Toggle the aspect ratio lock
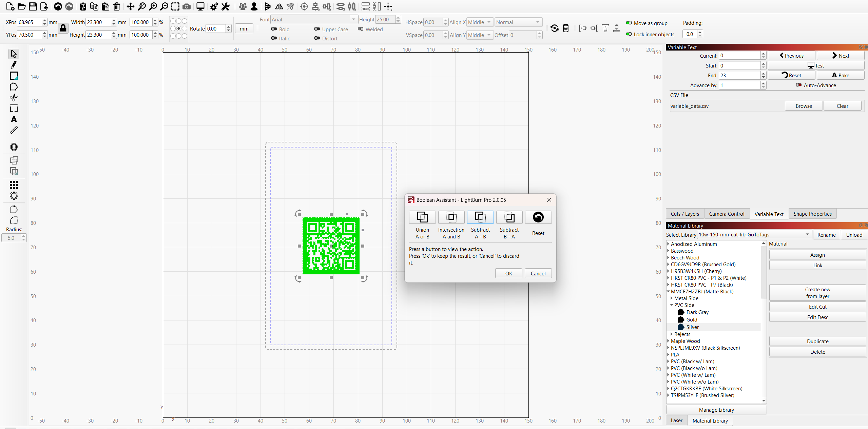The image size is (868, 429). point(63,28)
